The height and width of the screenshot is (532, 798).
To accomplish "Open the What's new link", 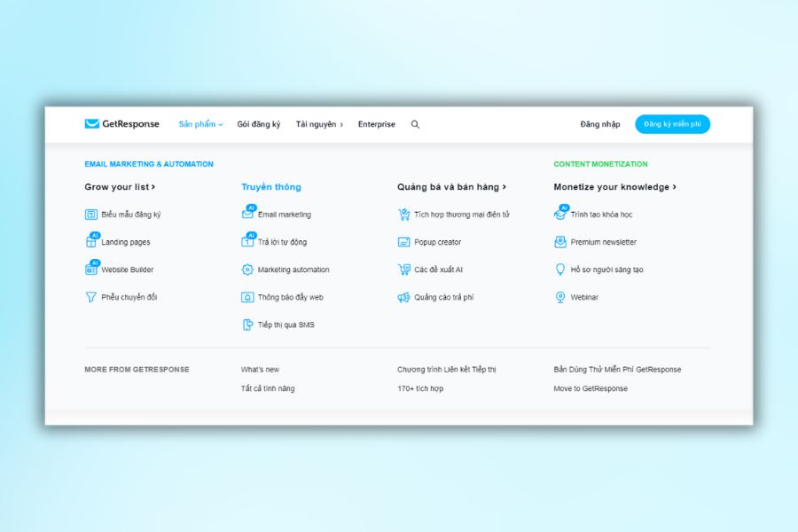I will coord(260,370).
